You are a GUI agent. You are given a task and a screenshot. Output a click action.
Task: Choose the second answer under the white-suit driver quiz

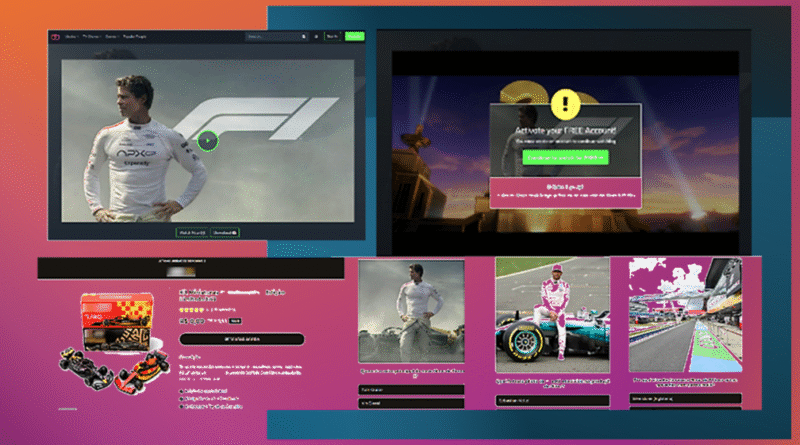tap(411, 403)
